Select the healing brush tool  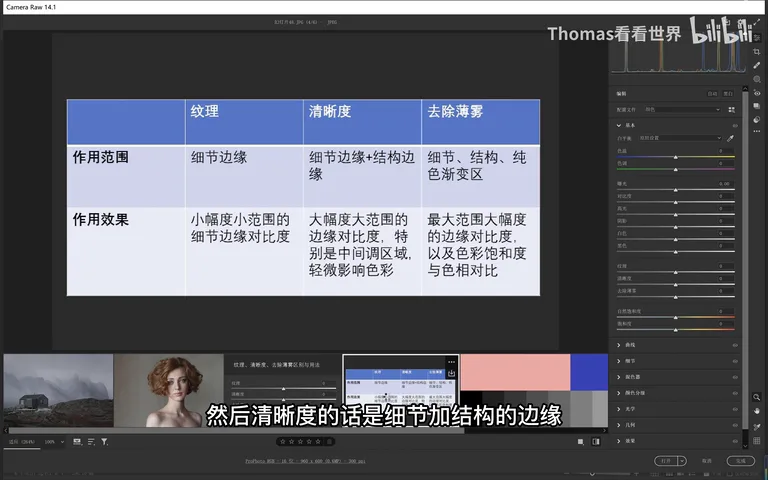point(757,65)
